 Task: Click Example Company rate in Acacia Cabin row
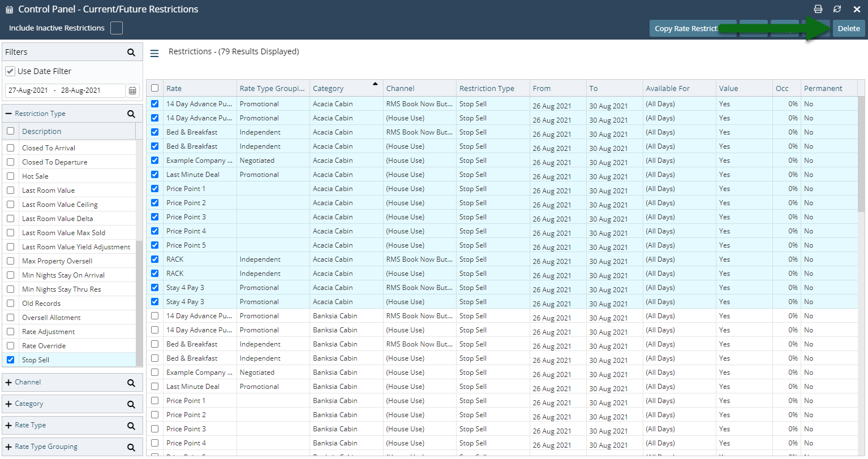[x=199, y=161]
